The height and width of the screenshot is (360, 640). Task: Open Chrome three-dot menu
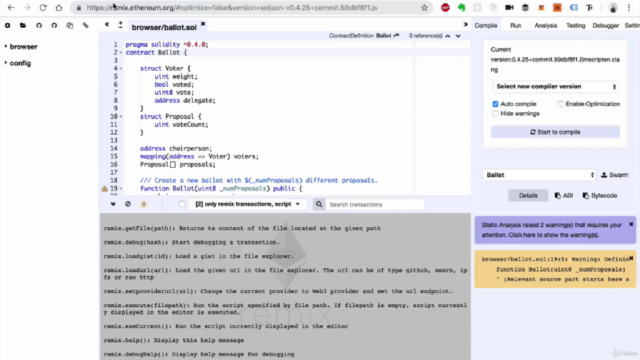[629, 8]
